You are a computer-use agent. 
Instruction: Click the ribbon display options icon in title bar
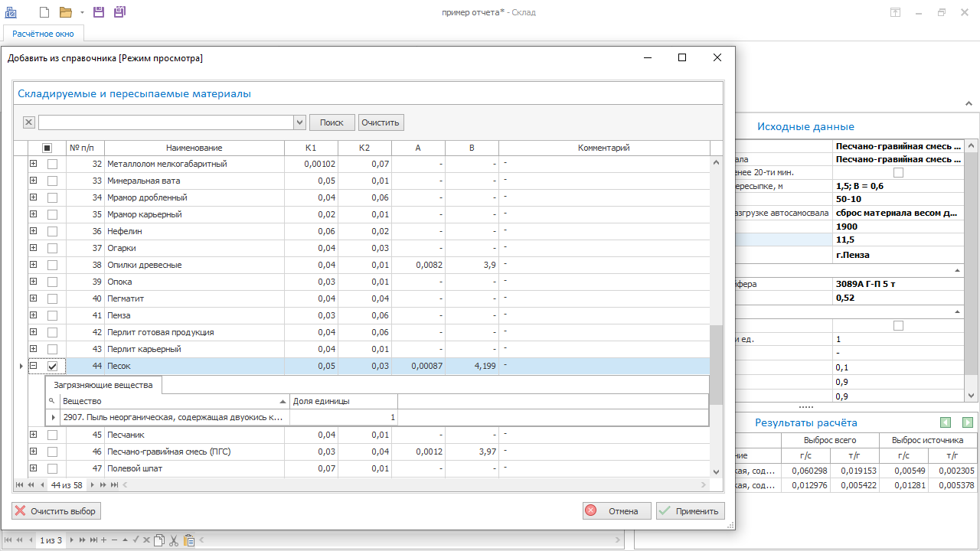[x=895, y=12]
